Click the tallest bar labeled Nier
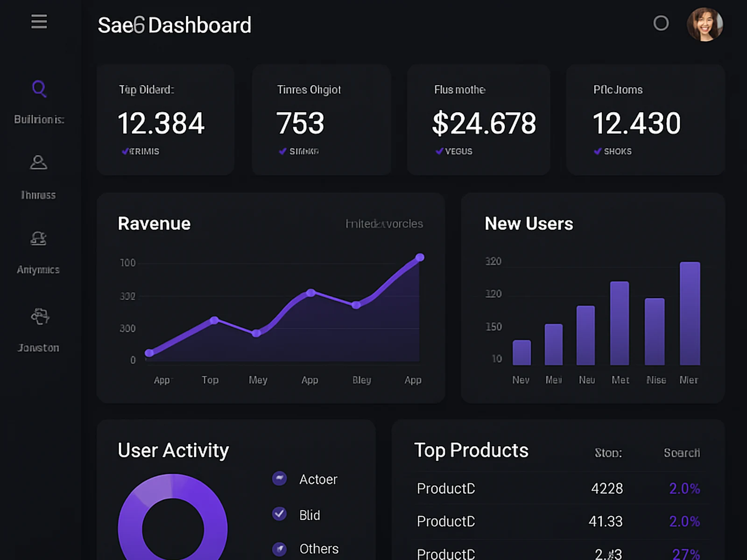Image resolution: width=747 pixels, height=560 pixels. (690, 313)
